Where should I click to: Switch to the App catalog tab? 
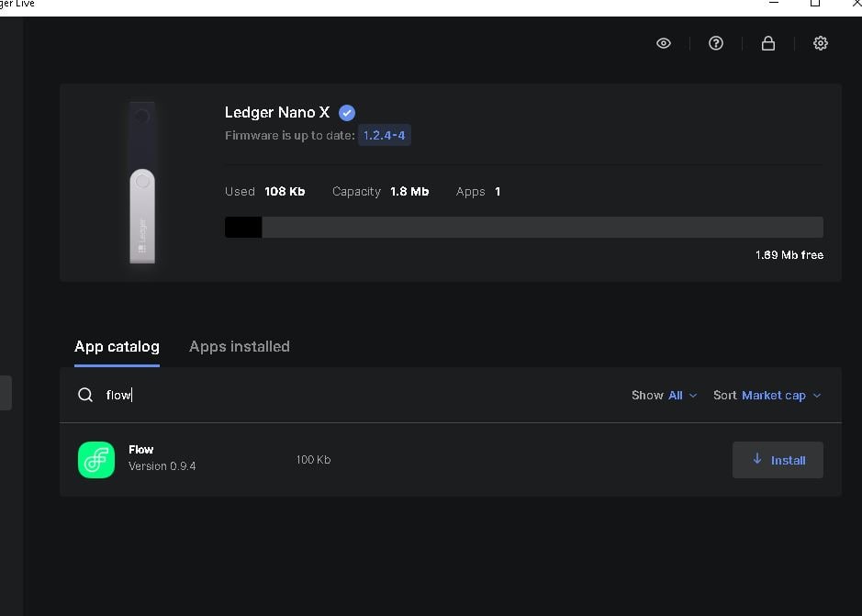pyautogui.click(x=118, y=346)
